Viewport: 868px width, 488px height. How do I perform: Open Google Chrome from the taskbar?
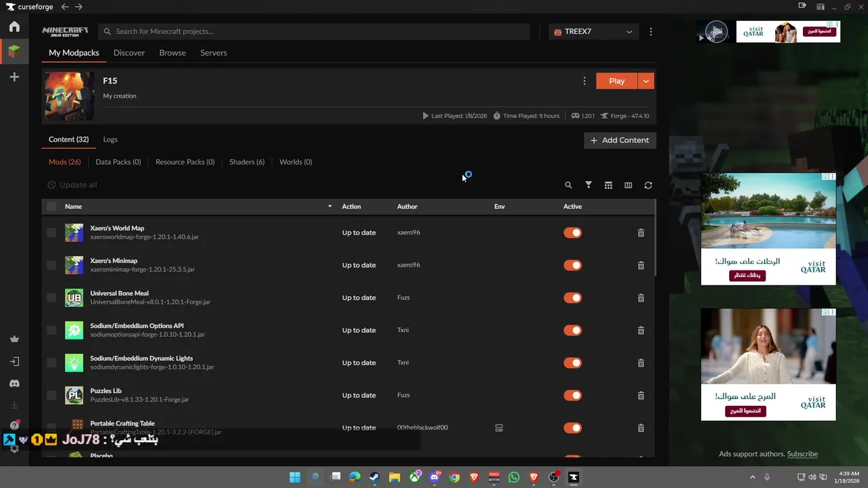coord(454,477)
